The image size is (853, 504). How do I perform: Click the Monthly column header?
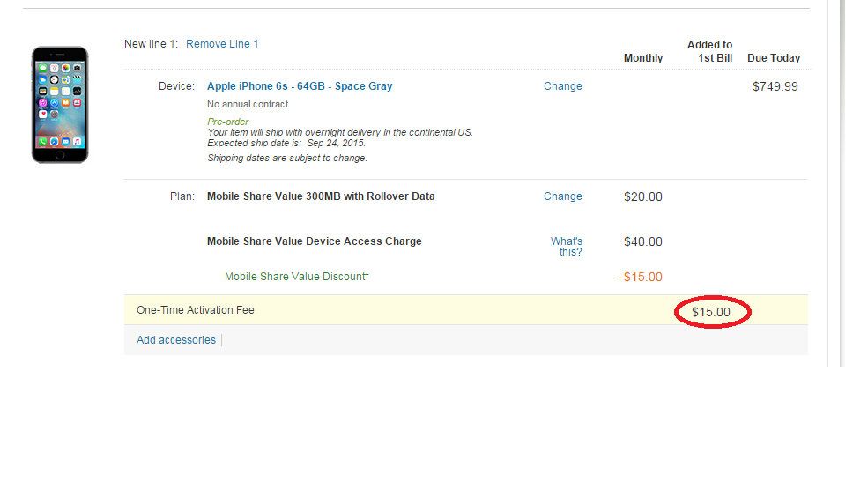643,58
